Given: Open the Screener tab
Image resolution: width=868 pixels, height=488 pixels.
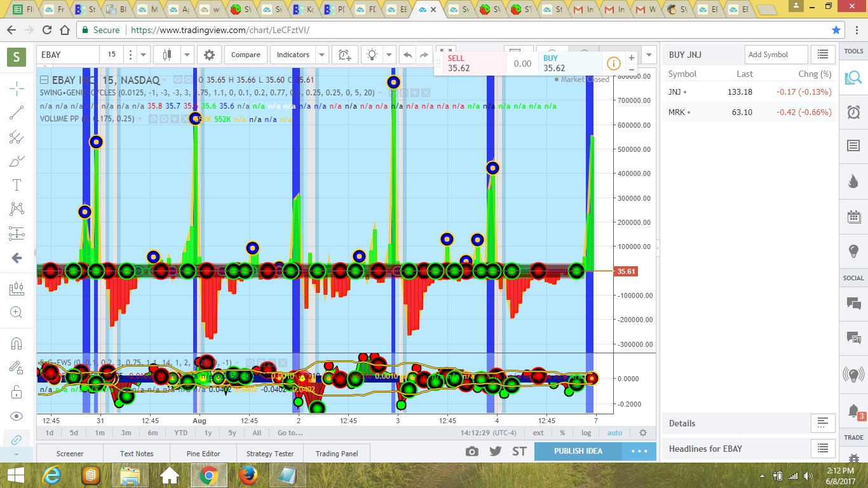Looking at the screenshot, I should click(70, 453).
